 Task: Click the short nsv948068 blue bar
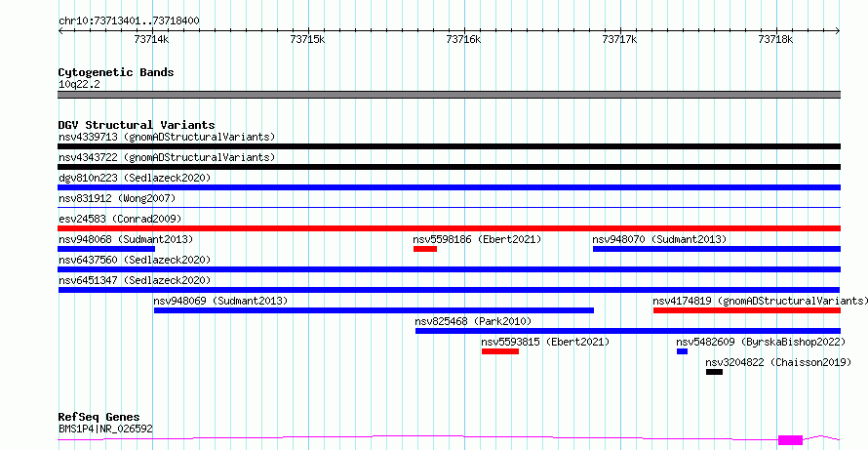(106, 249)
